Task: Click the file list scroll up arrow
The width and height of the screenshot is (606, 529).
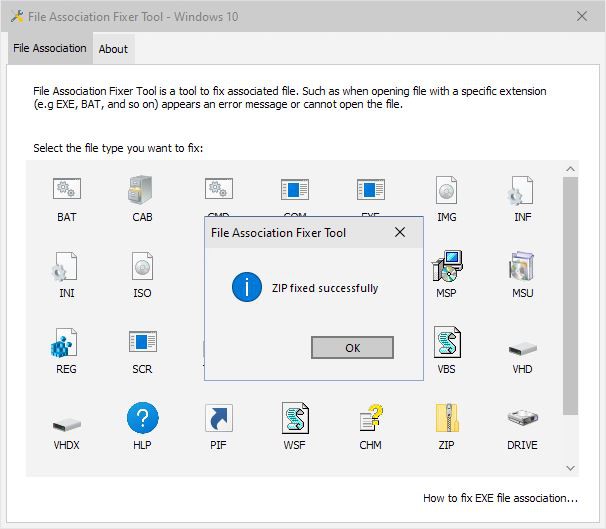Action: click(570, 169)
